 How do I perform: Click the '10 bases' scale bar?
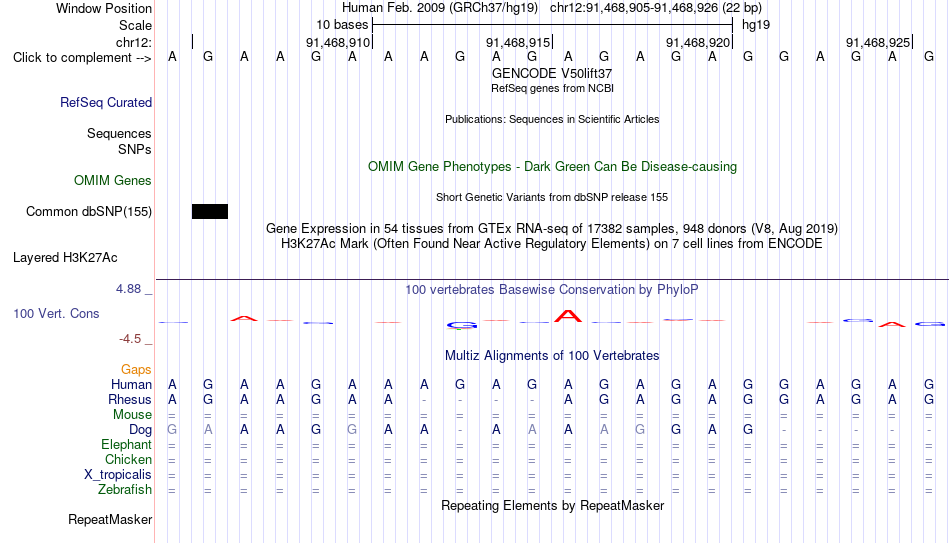point(553,25)
